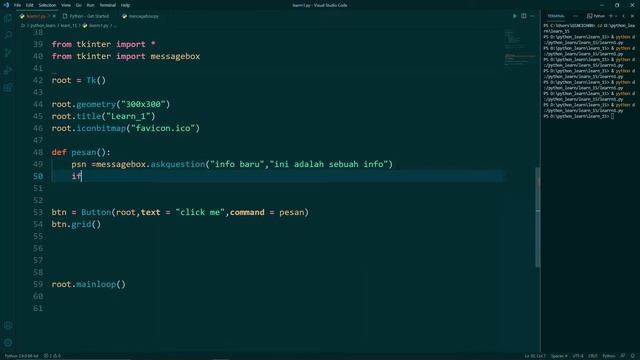This screenshot has width=640, height=360.
Task: Open the Extensions view in activity bar
Action: click(x=8, y=87)
